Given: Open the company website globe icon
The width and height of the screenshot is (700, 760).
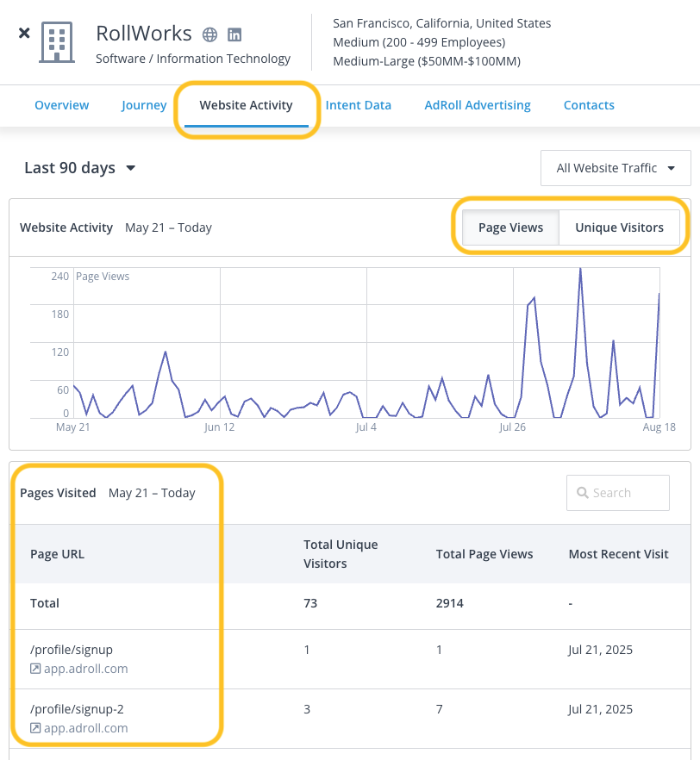Looking at the screenshot, I should pyautogui.click(x=209, y=34).
